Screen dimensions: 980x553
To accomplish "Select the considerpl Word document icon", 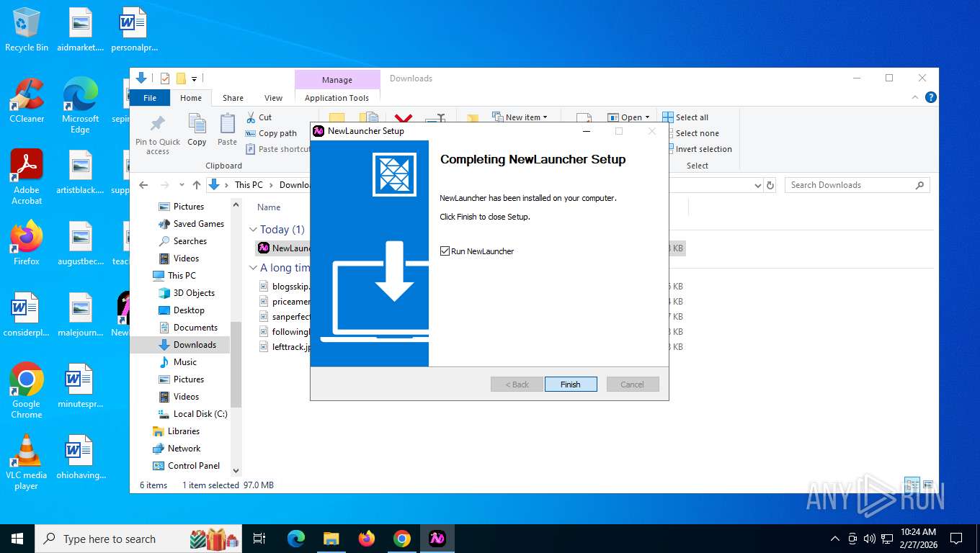I will tap(27, 315).
